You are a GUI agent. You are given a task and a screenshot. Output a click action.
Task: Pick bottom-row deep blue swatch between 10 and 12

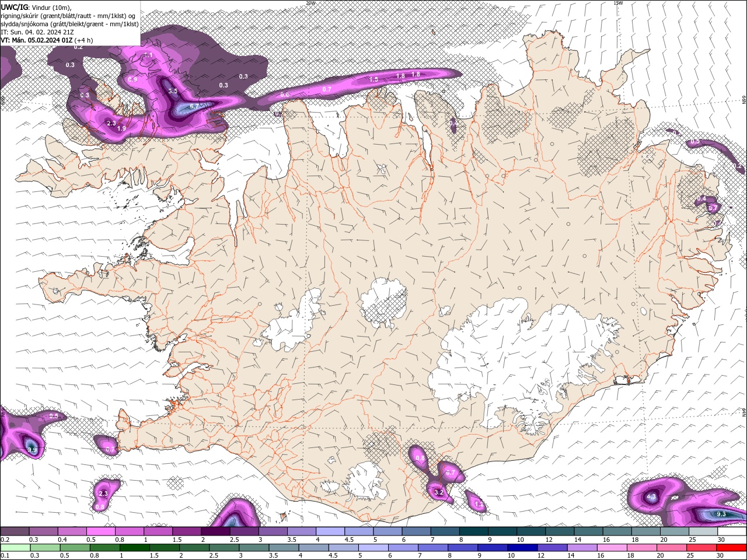click(x=523, y=547)
